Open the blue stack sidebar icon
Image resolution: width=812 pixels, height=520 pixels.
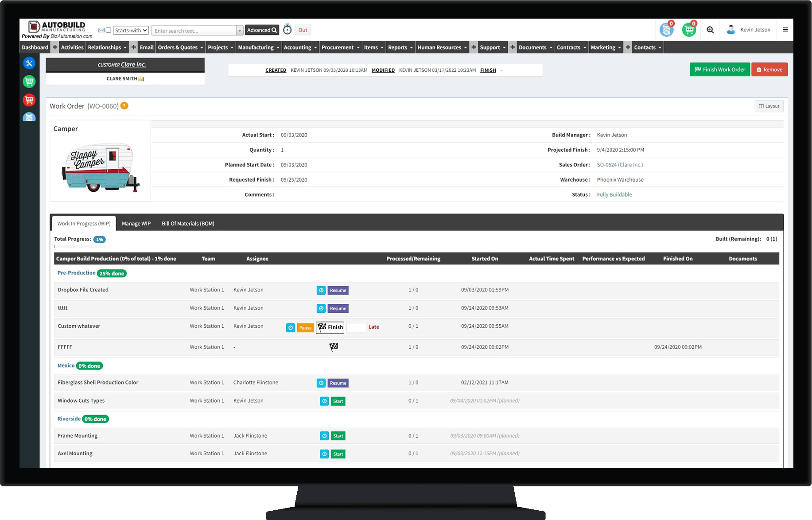coord(29,117)
